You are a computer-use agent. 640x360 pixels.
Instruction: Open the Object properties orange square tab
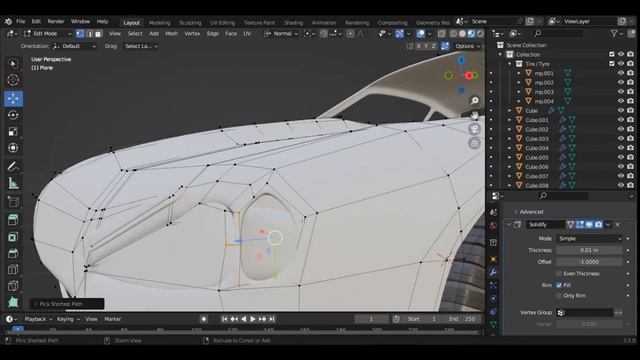pyautogui.click(x=493, y=259)
